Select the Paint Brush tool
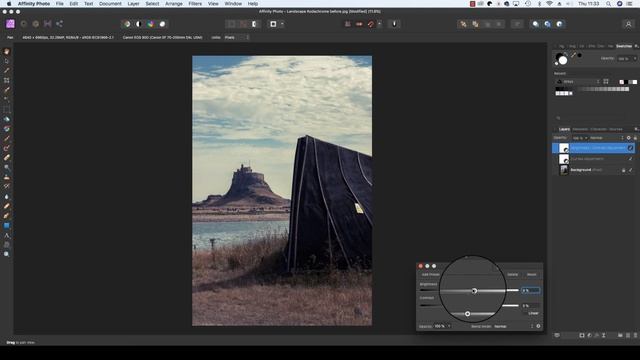 pyautogui.click(x=7, y=138)
